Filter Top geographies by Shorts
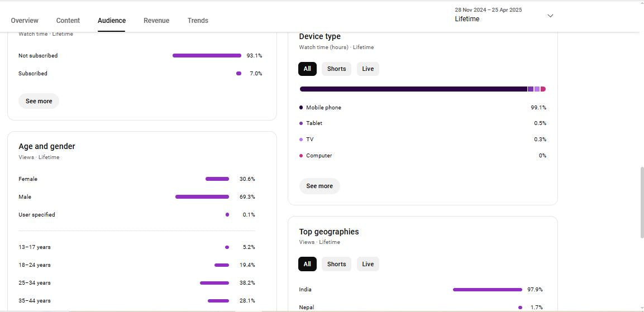The image size is (644, 312). (336, 264)
